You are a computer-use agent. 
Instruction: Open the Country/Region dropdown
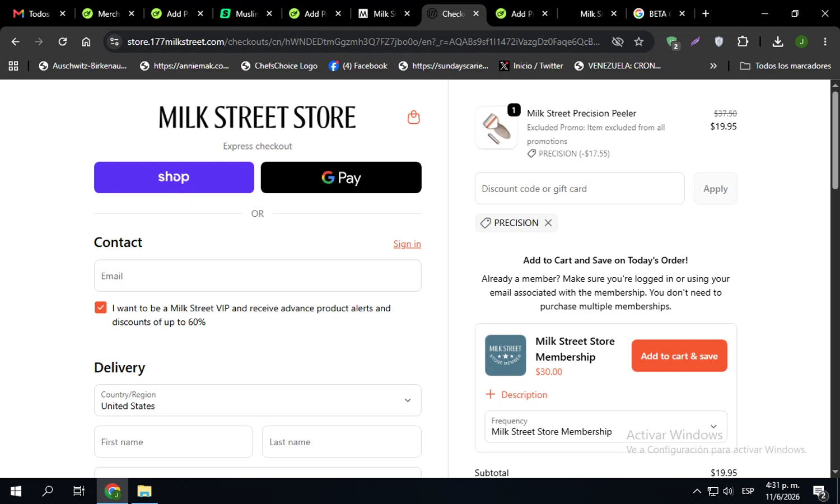point(258,400)
